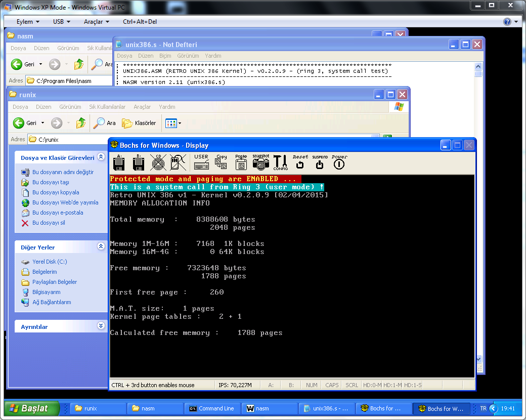
Task: Open Dosya menu in Notepad window
Action: [124, 56]
